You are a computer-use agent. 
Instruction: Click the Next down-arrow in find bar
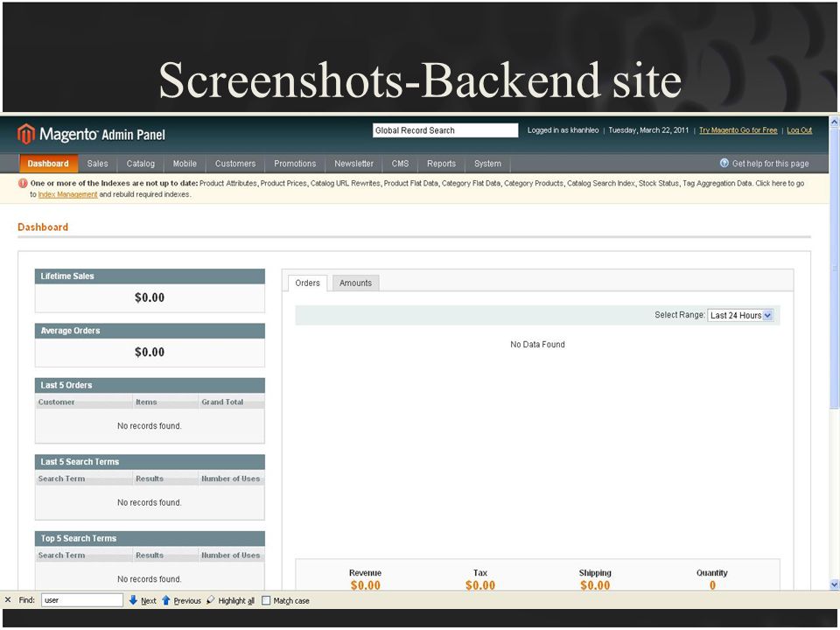pos(133,600)
